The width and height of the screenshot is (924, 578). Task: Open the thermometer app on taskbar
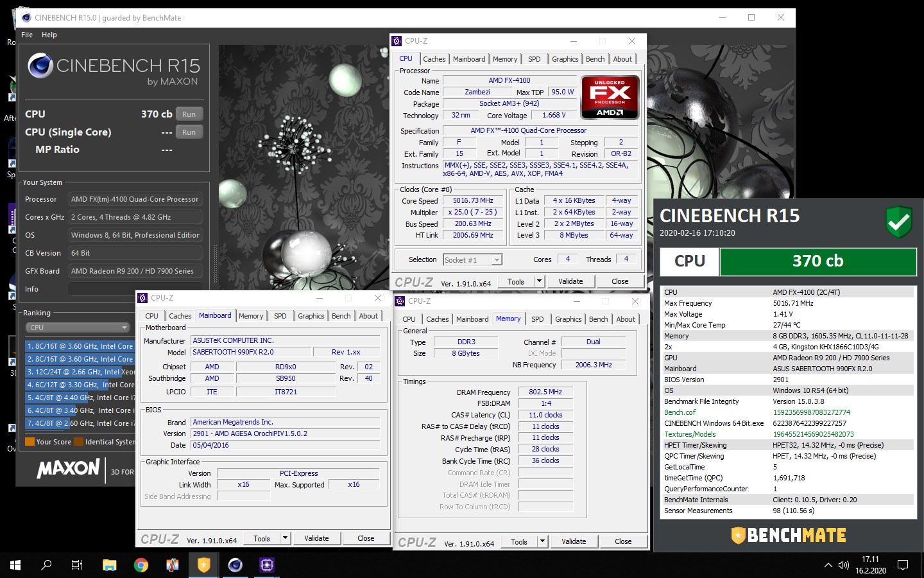pos(173,565)
